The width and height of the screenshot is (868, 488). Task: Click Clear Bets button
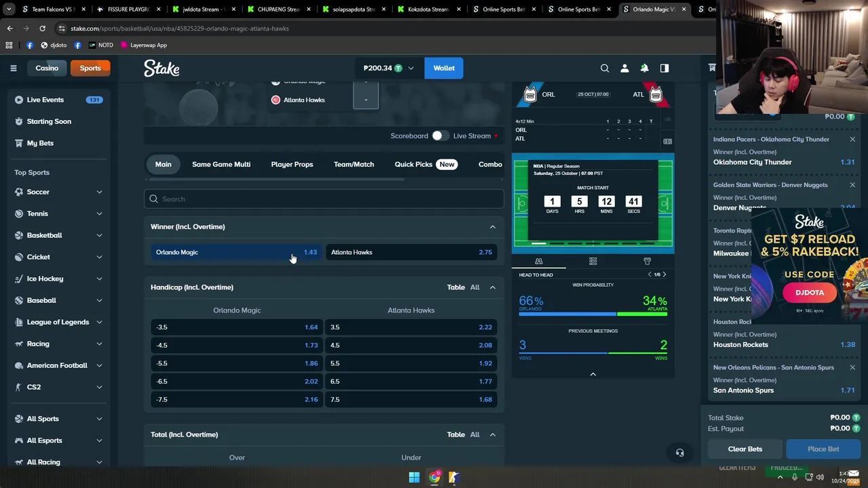745,449
